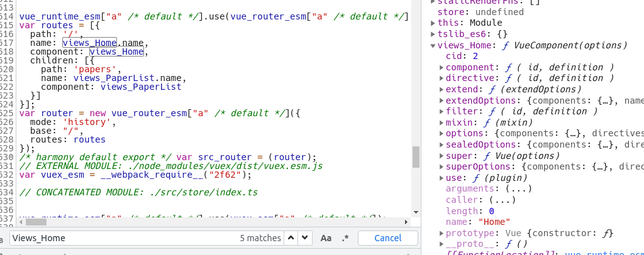Image resolution: width=644 pixels, height=255 pixels.
Task: Click highlighted views_Home on component line
Action: [x=116, y=52]
